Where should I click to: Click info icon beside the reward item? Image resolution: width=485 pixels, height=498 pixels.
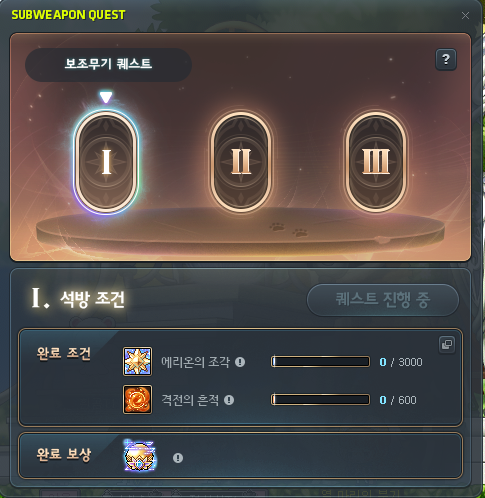[x=178, y=458]
